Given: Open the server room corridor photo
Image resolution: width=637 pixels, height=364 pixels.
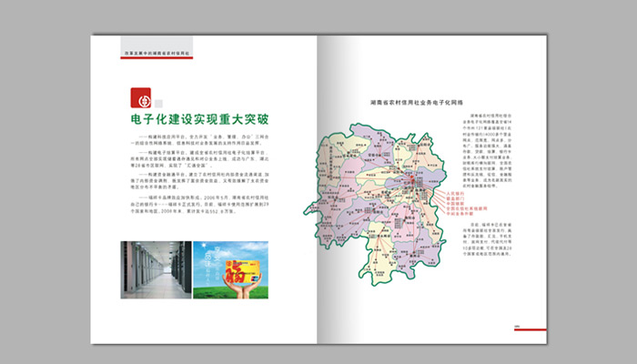Looking at the screenshot, I should (147, 269).
